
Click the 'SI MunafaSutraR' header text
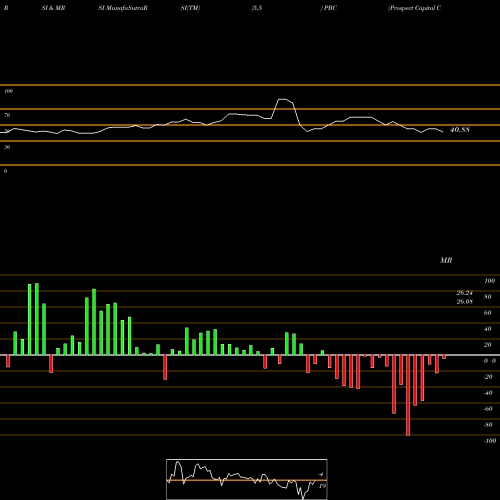123,8
